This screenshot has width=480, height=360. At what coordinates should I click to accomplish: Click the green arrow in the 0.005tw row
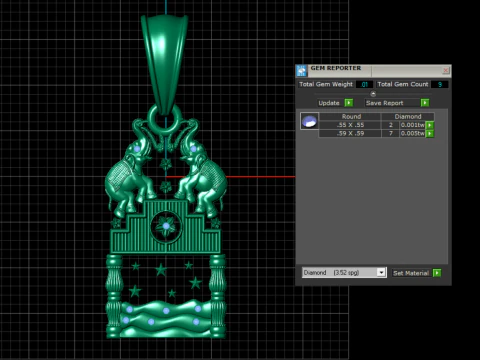pyautogui.click(x=430, y=133)
